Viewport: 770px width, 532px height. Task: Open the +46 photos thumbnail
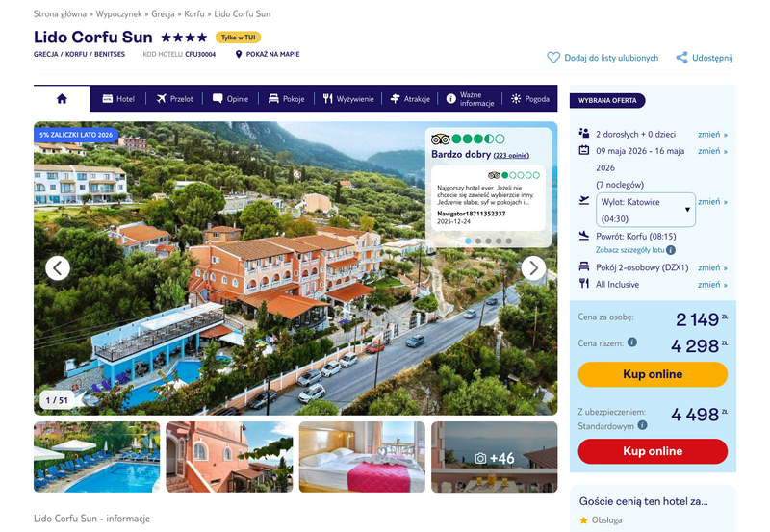pyautogui.click(x=495, y=457)
